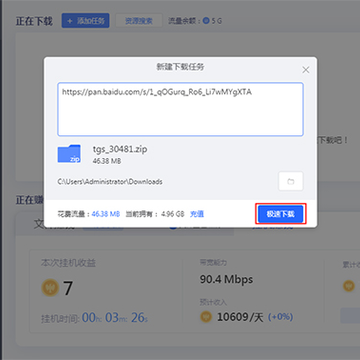360x360 pixels.
Task: Click the 90.4 Mbps bandwidth value
Action: point(226,279)
